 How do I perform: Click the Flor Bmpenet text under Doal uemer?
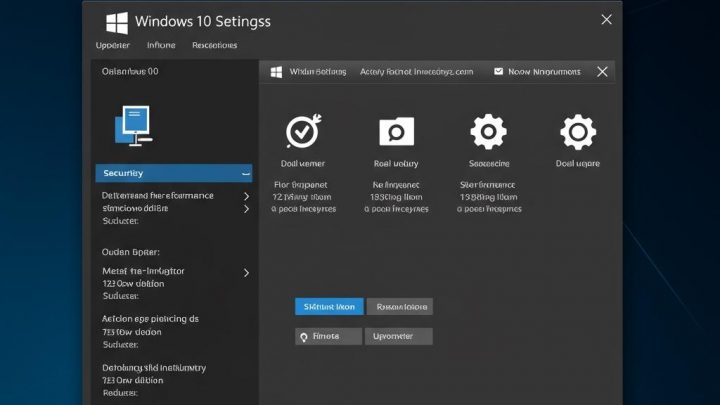[301, 185]
